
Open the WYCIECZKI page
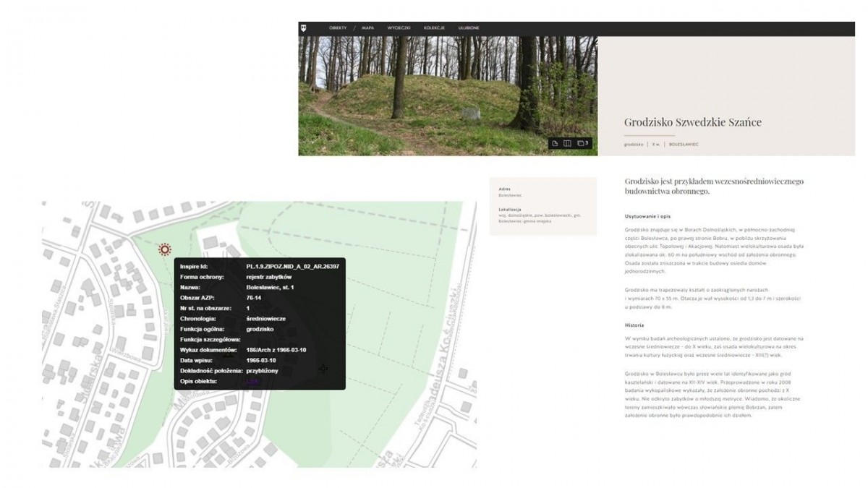coord(399,28)
